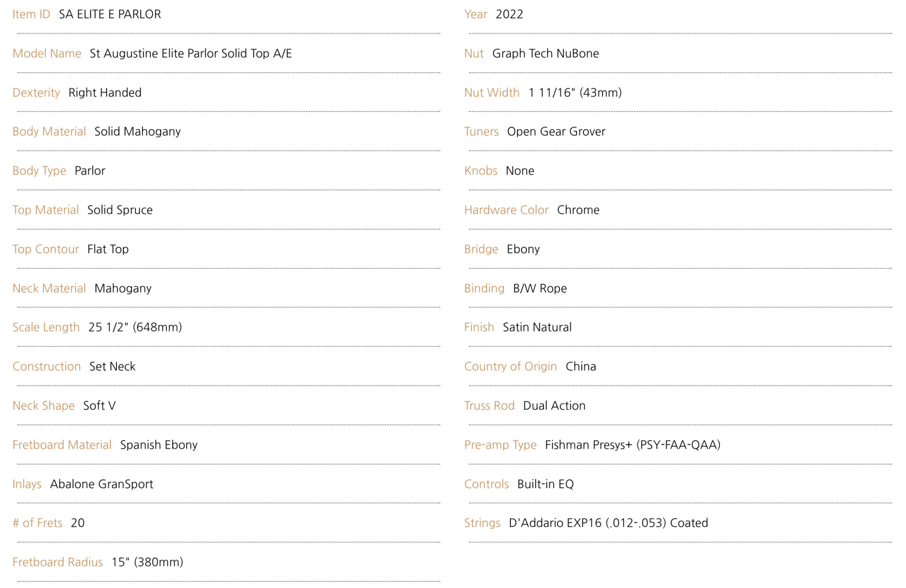Select the Binding value B/W Rope
The width and height of the screenshot is (906, 588).
coord(540,288)
